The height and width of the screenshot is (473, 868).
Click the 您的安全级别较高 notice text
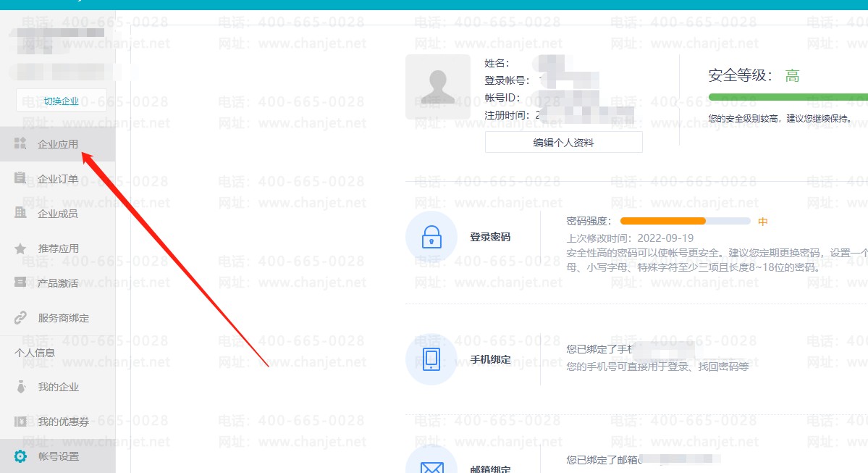point(780,118)
